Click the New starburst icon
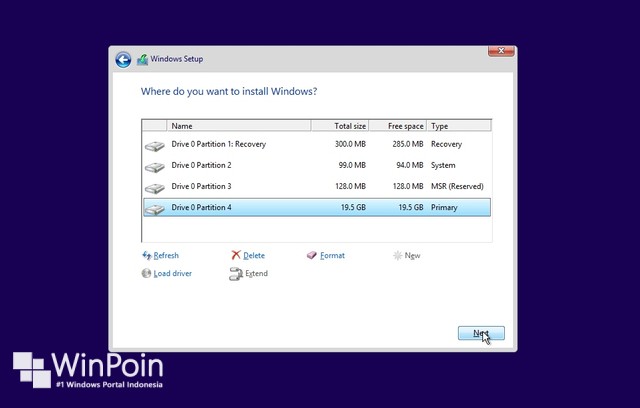The width and height of the screenshot is (640, 408). (398, 255)
